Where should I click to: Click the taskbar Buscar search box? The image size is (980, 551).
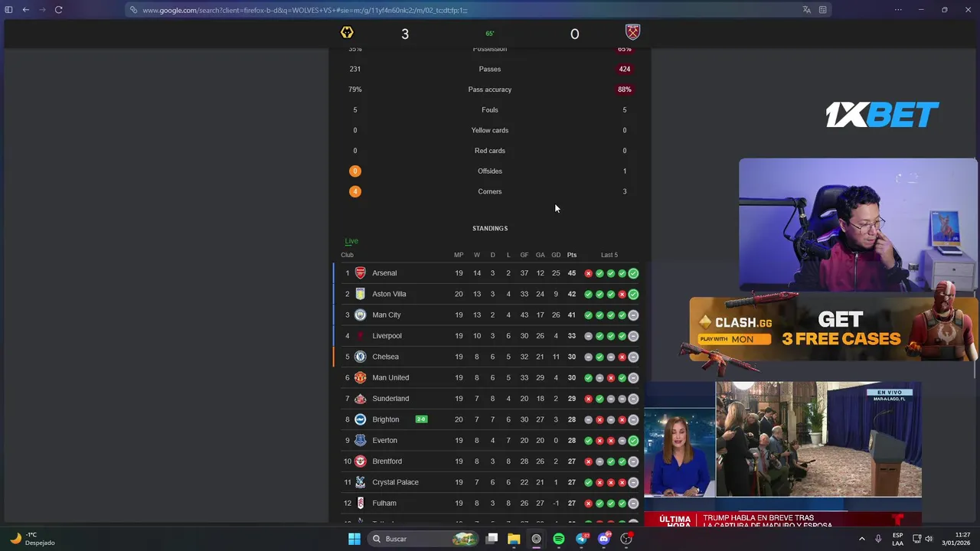pos(423,539)
